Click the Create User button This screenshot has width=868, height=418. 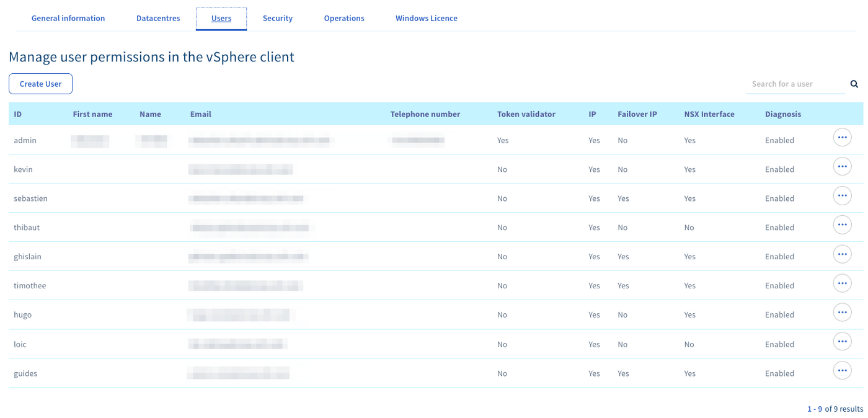[40, 84]
